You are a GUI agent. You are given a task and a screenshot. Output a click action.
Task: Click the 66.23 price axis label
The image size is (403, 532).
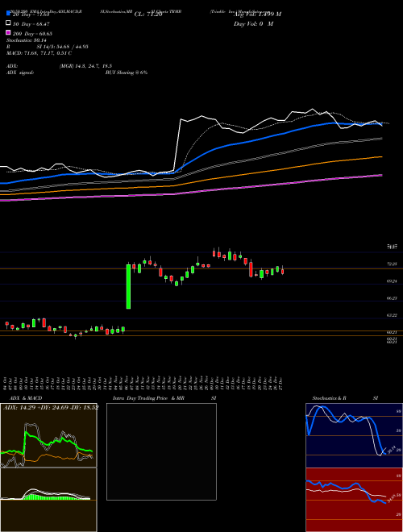(393, 298)
